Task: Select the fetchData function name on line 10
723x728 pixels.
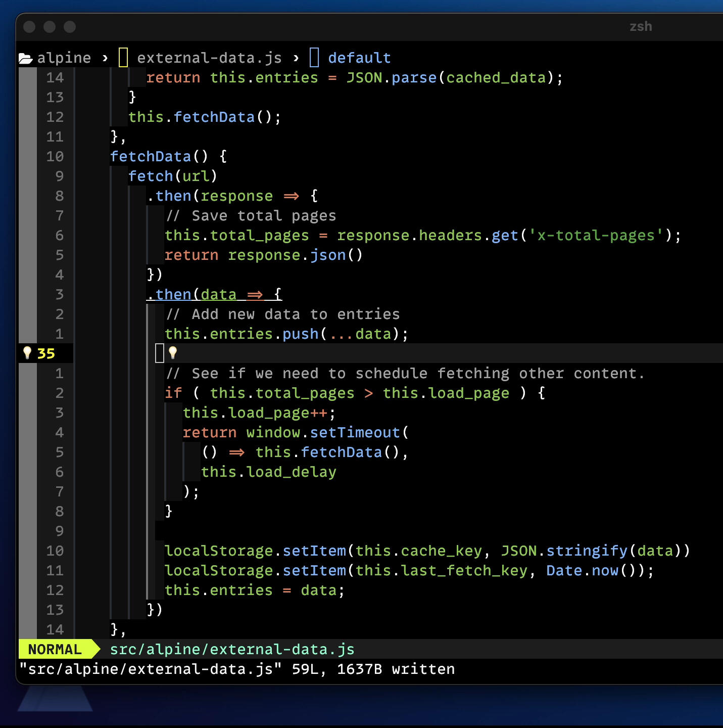Action: pyautogui.click(x=151, y=156)
